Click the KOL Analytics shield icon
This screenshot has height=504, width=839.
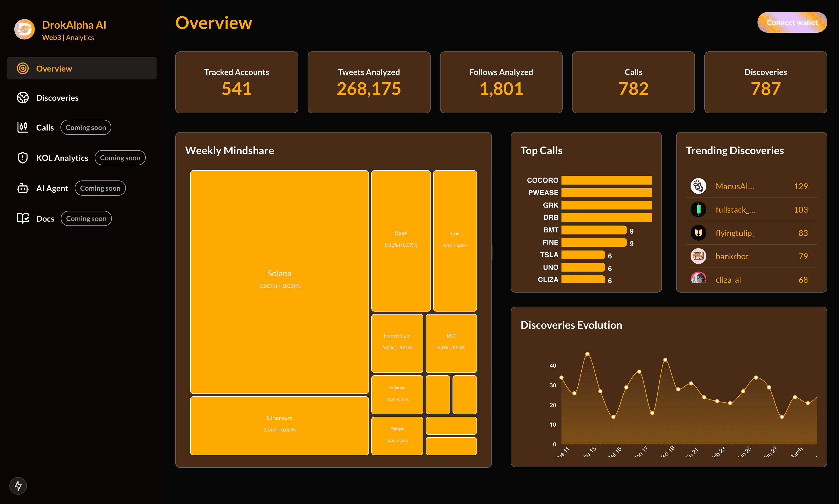click(23, 158)
